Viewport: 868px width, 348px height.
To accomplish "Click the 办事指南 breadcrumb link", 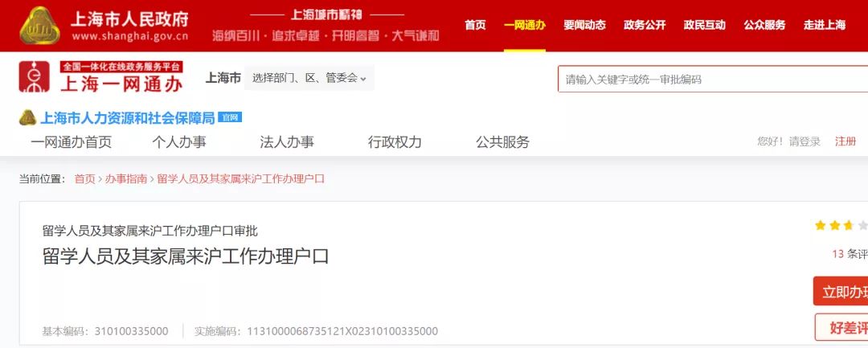I will pyautogui.click(x=126, y=178).
